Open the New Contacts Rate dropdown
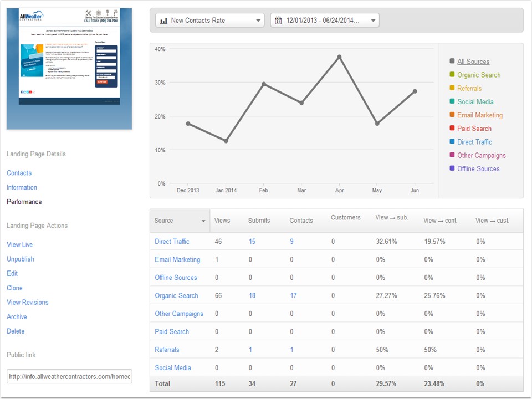Image resolution: width=532 pixels, height=399 pixels. point(209,21)
